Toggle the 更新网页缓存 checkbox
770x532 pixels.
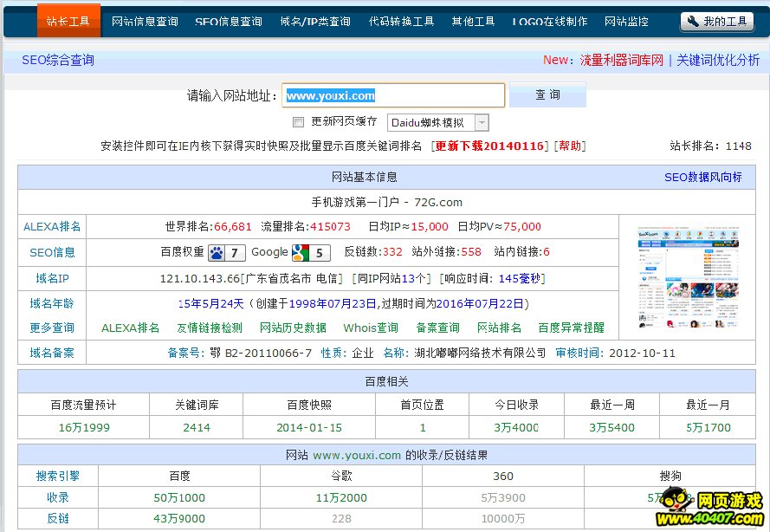[x=298, y=122]
